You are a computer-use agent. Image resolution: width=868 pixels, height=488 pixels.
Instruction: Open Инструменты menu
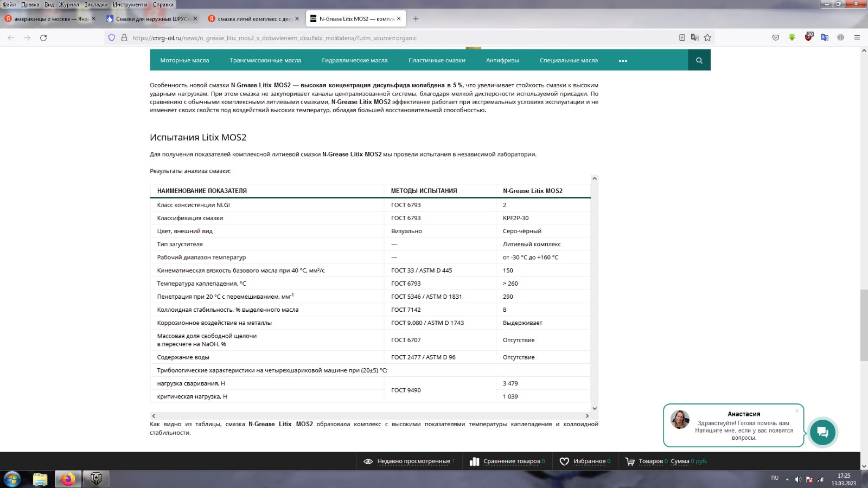click(130, 4)
